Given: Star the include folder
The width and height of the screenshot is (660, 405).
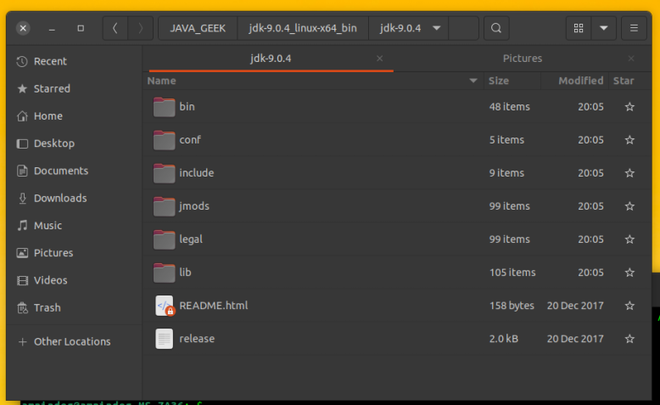Looking at the screenshot, I should [630, 173].
